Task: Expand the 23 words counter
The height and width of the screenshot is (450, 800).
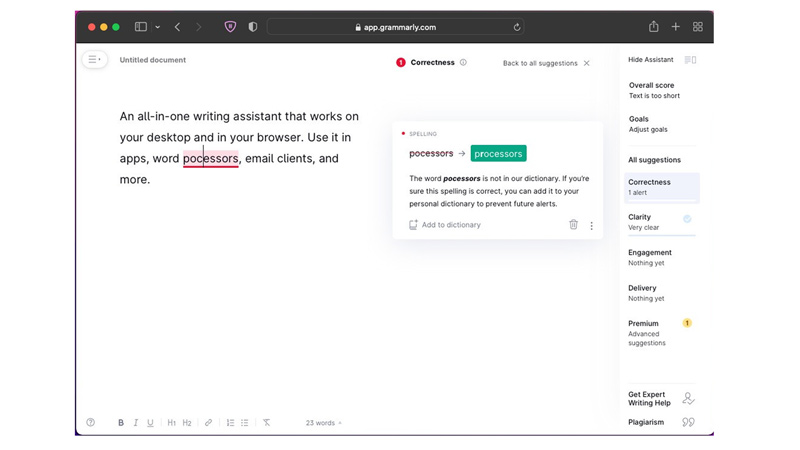Action: 323,423
